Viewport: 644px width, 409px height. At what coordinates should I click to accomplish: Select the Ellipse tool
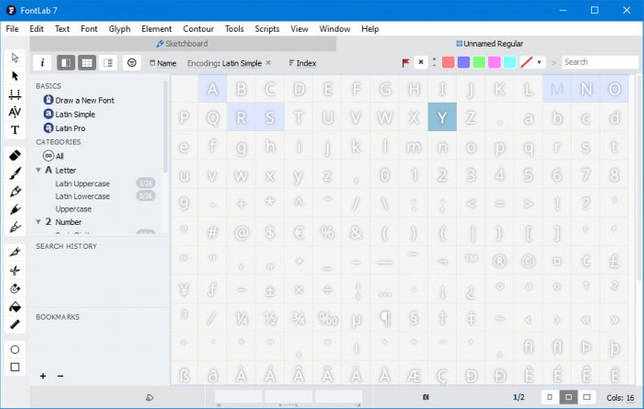click(x=15, y=349)
